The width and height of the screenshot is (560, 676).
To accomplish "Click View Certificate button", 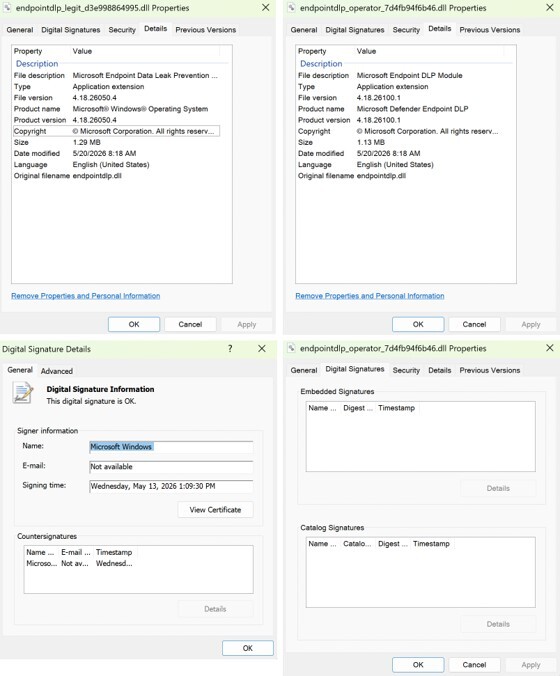I will [x=216, y=510].
